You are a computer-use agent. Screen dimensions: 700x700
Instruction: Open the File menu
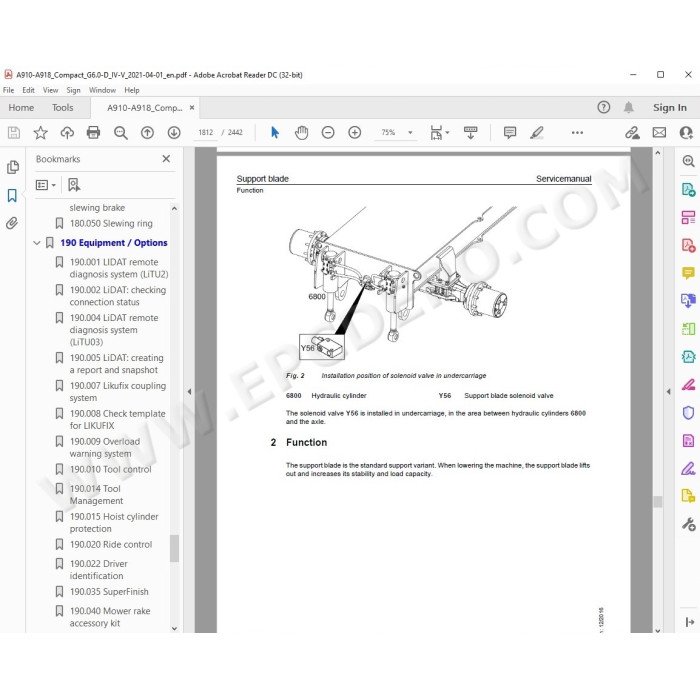pos(8,90)
